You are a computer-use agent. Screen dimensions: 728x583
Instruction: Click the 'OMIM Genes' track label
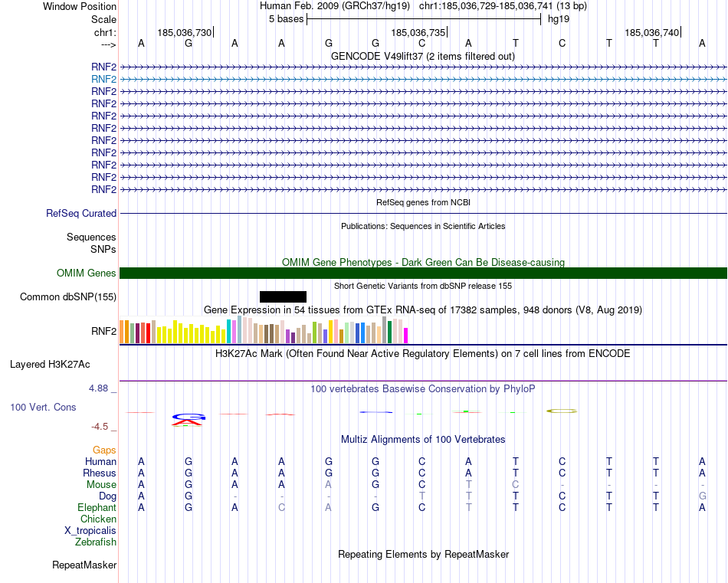coord(86,273)
